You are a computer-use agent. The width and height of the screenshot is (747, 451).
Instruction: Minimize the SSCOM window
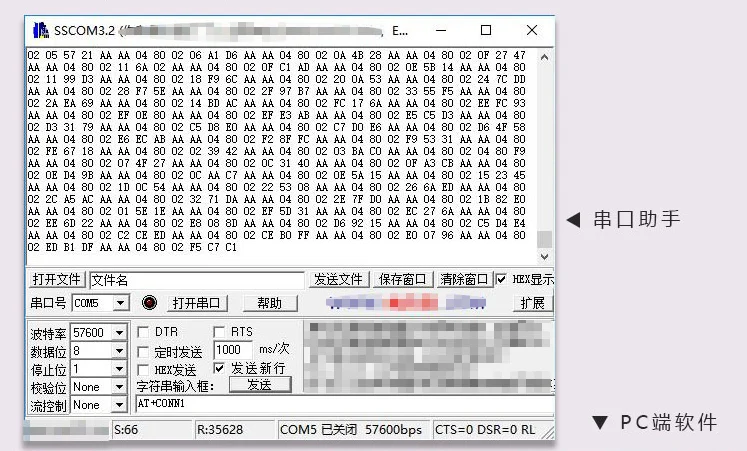(x=441, y=30)
